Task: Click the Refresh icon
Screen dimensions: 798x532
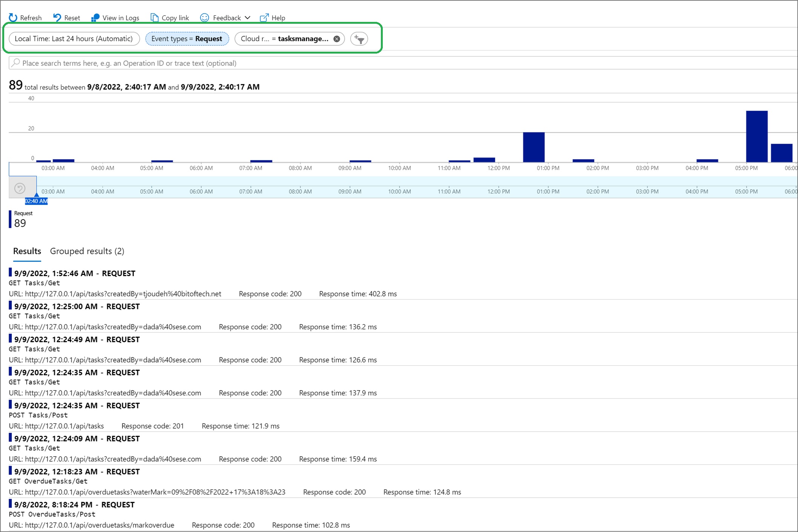Action: click(13, 17)
